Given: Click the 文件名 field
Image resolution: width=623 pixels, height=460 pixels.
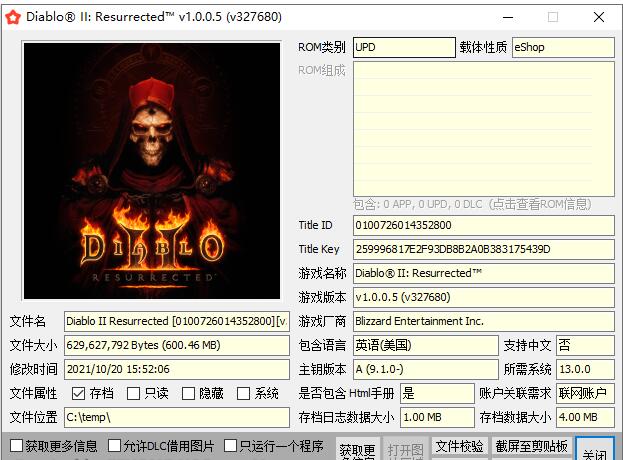Looking at the screenshot, I should (x=177, y=321).
